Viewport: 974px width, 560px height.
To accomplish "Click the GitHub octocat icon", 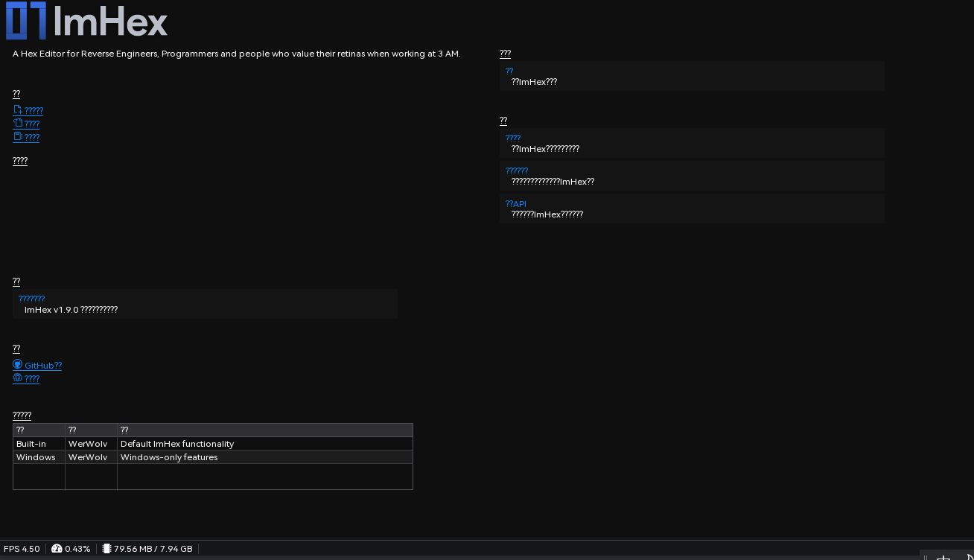I will click(16, 365).
